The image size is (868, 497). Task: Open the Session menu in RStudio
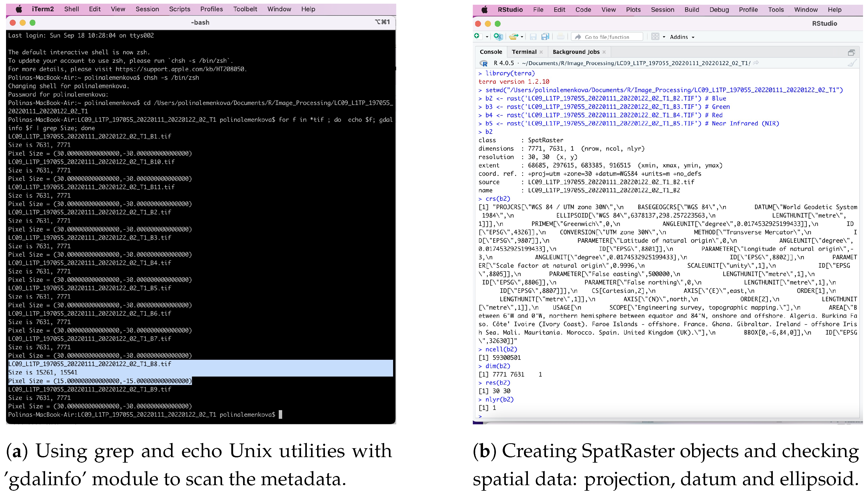tap(662, 9)
